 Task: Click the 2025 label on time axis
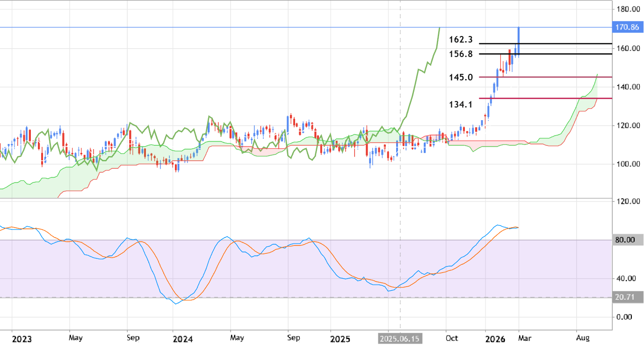click(x=340, y=338)
